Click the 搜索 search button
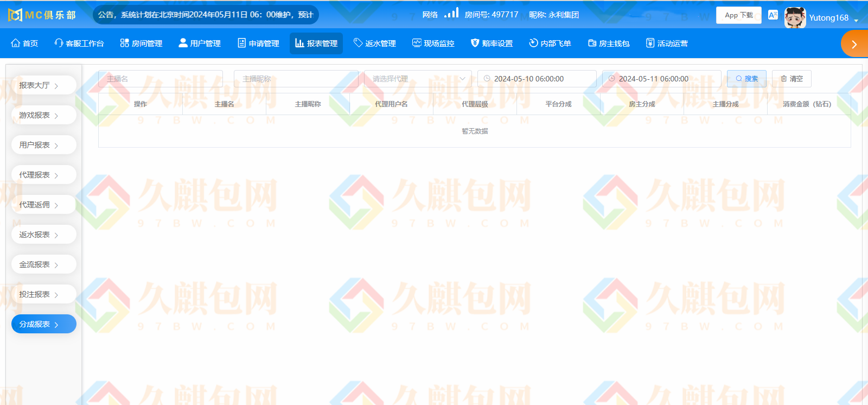 pyautogui.click(x=746, y=79)
